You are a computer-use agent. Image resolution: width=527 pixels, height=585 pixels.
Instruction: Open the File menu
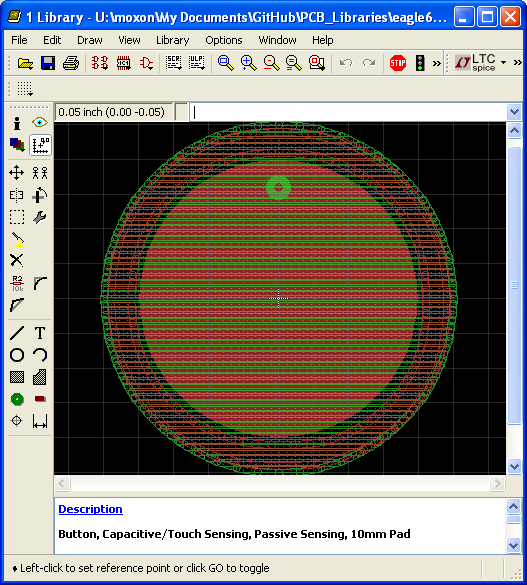[19, 40]
